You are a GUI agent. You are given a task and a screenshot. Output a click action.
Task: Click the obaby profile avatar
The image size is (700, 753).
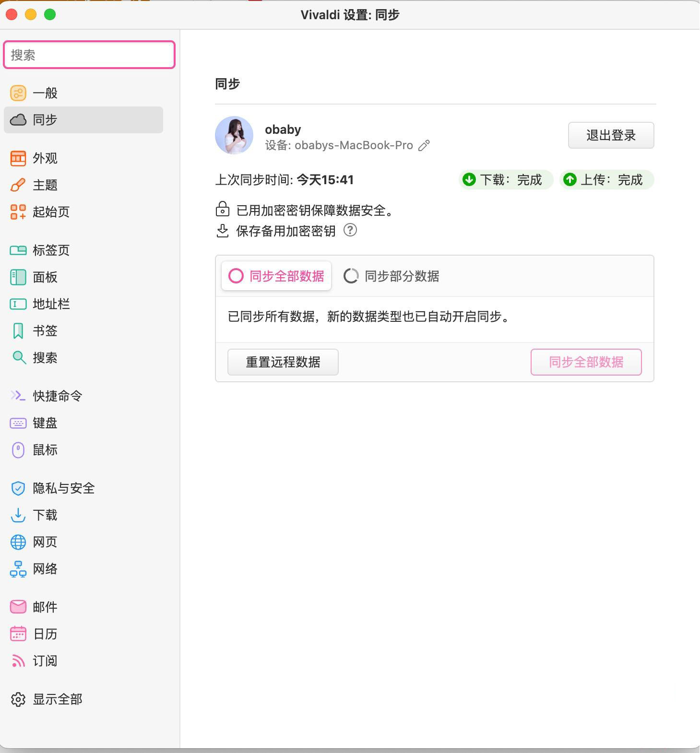[x=234, y=135]
